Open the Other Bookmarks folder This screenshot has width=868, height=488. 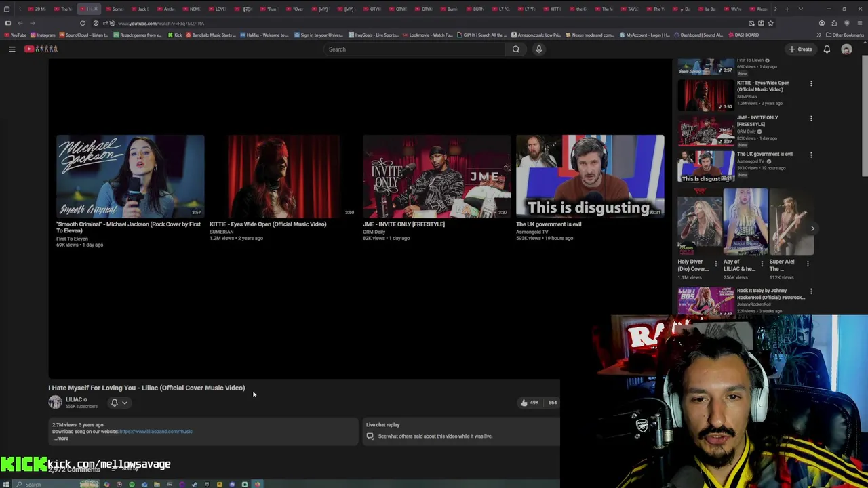(x=844, y=35)
